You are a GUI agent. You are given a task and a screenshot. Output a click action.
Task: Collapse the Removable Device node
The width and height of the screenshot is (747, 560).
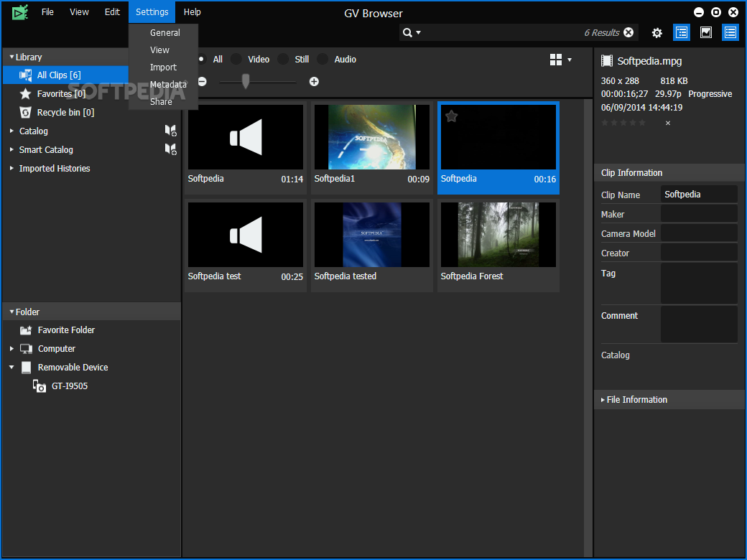point(11,367)
